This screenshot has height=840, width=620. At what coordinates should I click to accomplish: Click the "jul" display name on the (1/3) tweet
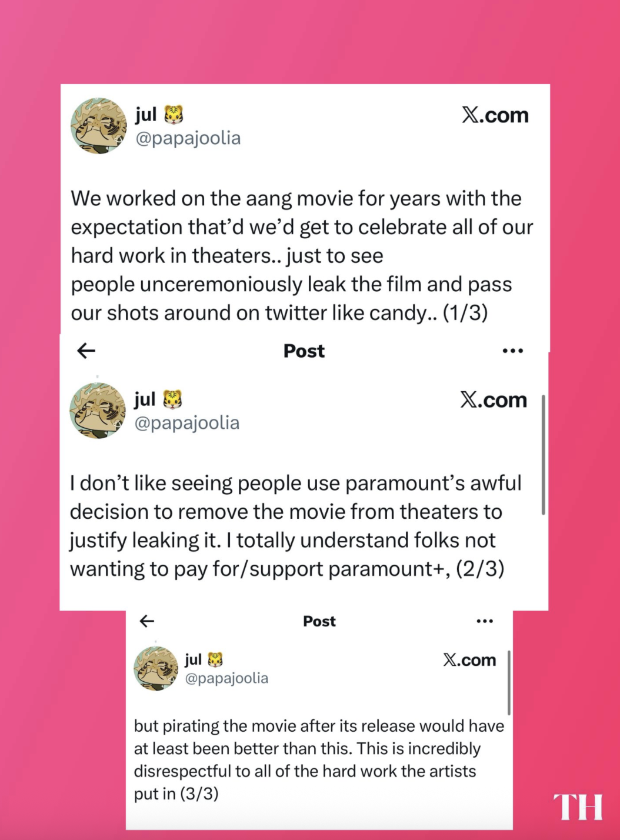[x=146, y=114]
